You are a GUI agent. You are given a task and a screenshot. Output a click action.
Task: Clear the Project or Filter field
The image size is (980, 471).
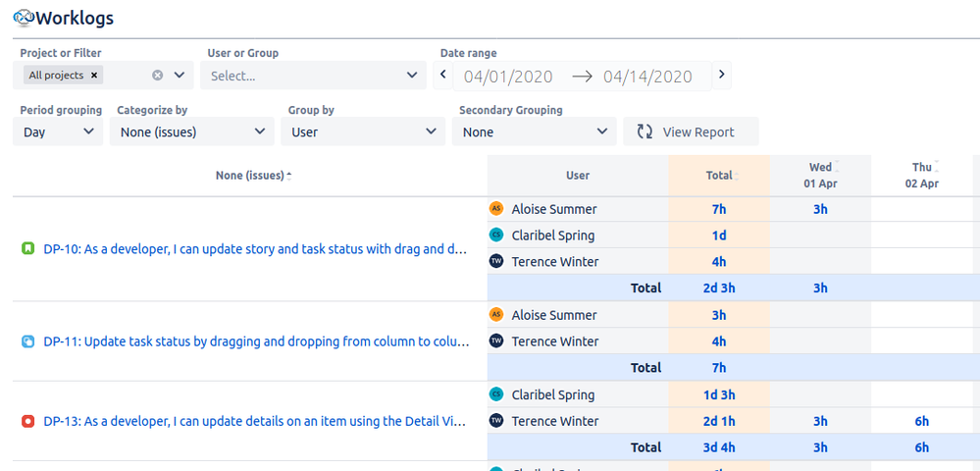[157, 75]
